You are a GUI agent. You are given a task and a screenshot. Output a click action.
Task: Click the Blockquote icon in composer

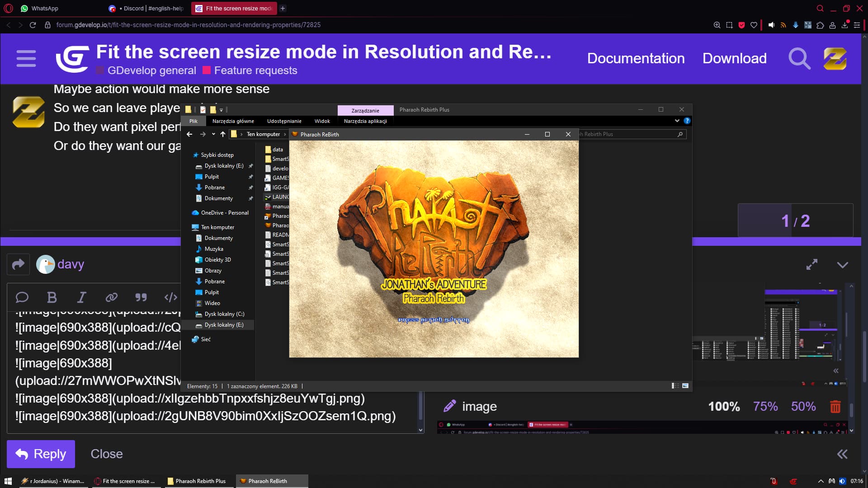(141, 297)
